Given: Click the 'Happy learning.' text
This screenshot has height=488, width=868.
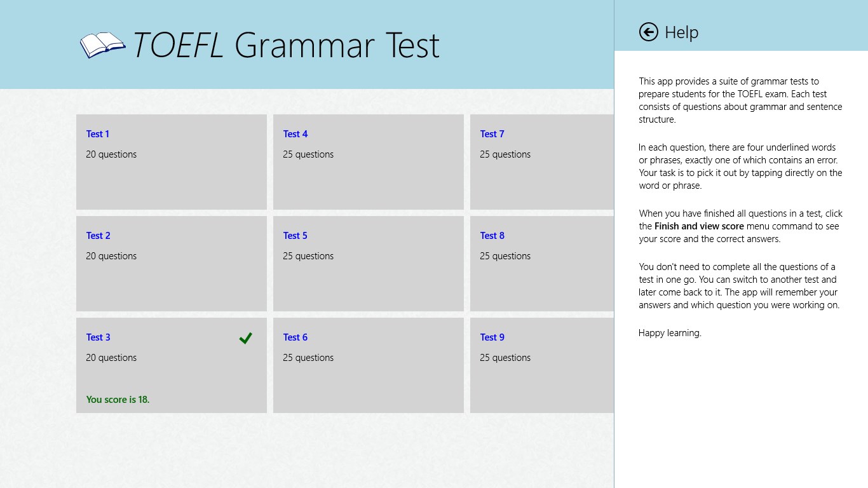Looking at the screenshot, I should click(670, 333).
